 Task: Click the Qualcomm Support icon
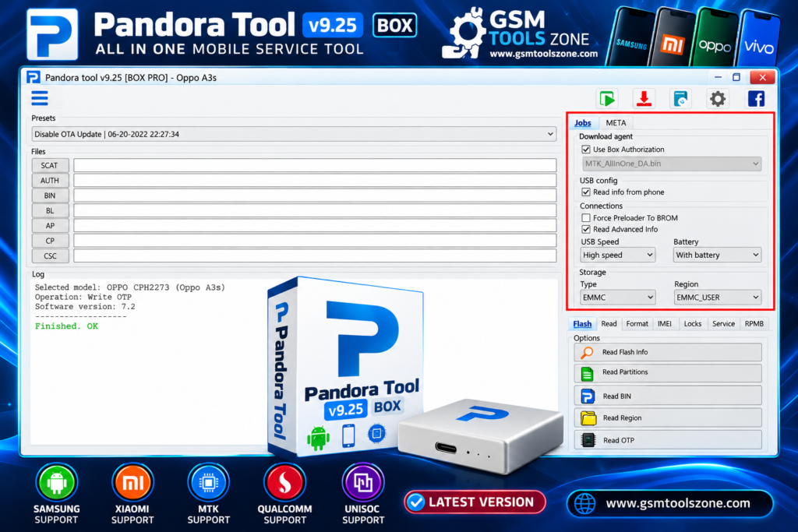click(x=284, y=482)
